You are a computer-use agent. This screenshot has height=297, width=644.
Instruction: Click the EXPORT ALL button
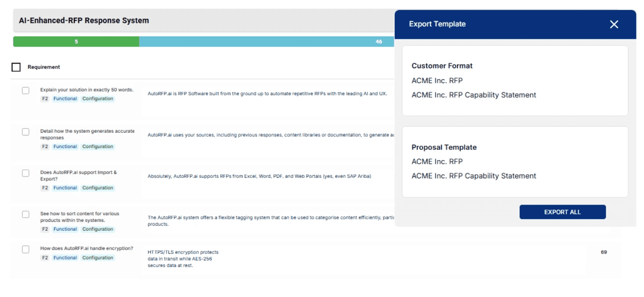(x=562, y=212)
